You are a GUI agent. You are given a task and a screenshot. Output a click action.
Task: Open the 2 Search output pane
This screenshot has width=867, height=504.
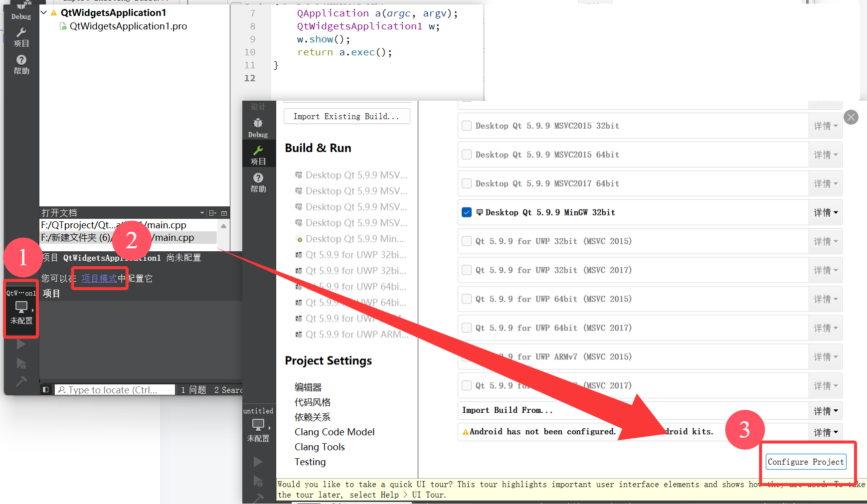pyautogui.click(x=228, y=390)
